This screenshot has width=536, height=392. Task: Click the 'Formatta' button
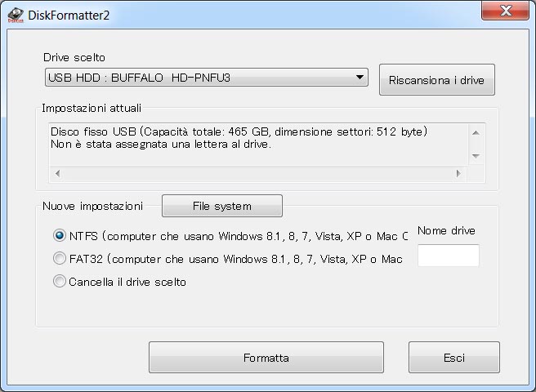coord(266,358)
